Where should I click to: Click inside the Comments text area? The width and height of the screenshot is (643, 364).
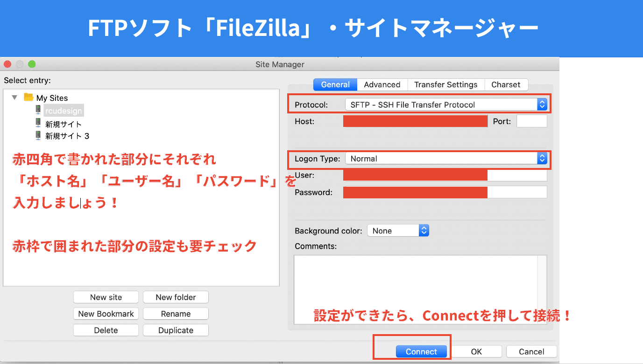click(x=420, y=289)
